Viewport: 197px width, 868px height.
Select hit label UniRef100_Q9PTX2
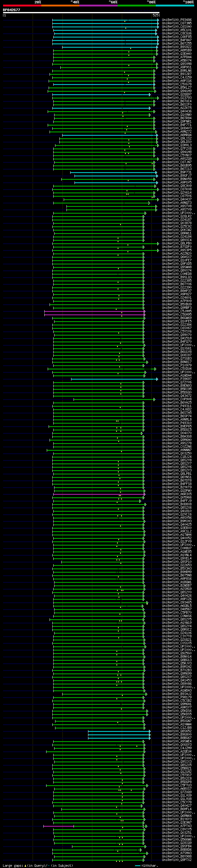(177, 860)
